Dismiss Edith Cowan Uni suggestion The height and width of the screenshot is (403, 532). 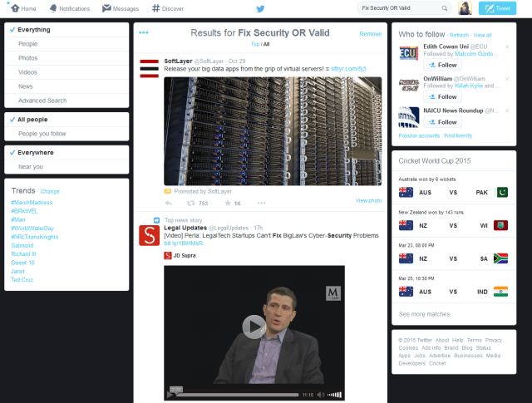click(x=507, y=47)
